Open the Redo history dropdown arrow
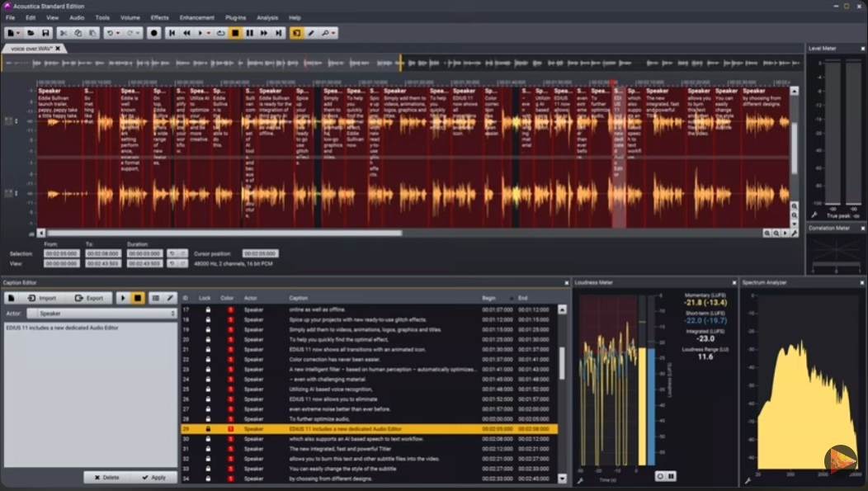The image size is (868, 491). click(139, 33)
